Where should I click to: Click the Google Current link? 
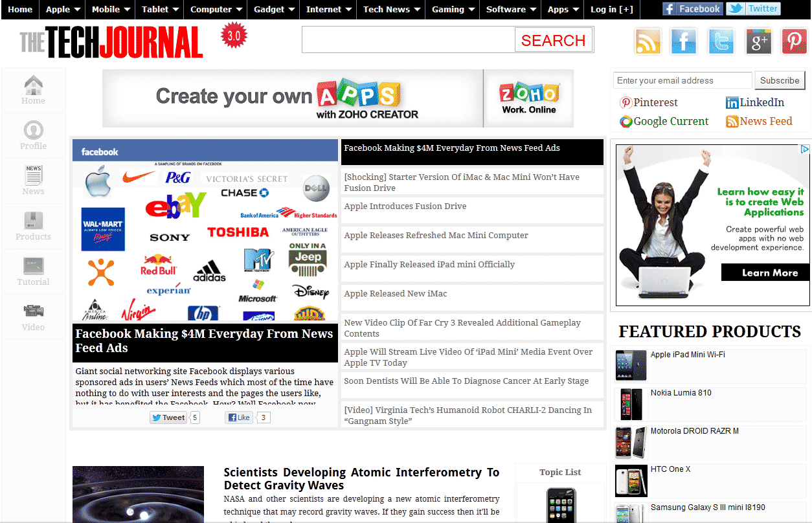664,121
